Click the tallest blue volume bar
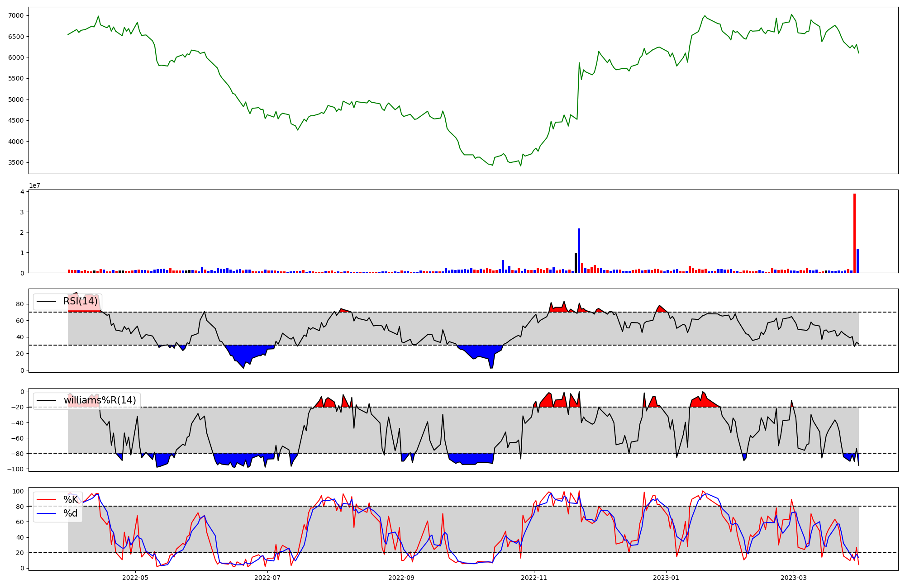905x588 pixels. (x=579, y=250)
